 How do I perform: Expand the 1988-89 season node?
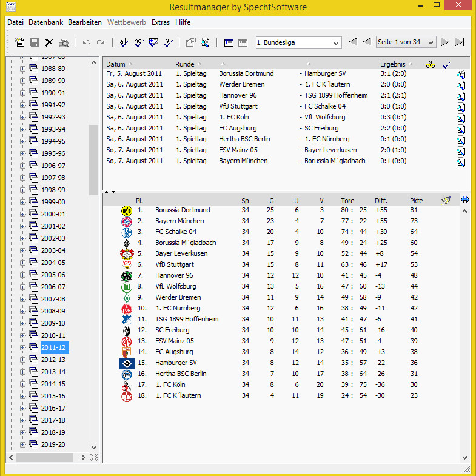tap(23, 69)
